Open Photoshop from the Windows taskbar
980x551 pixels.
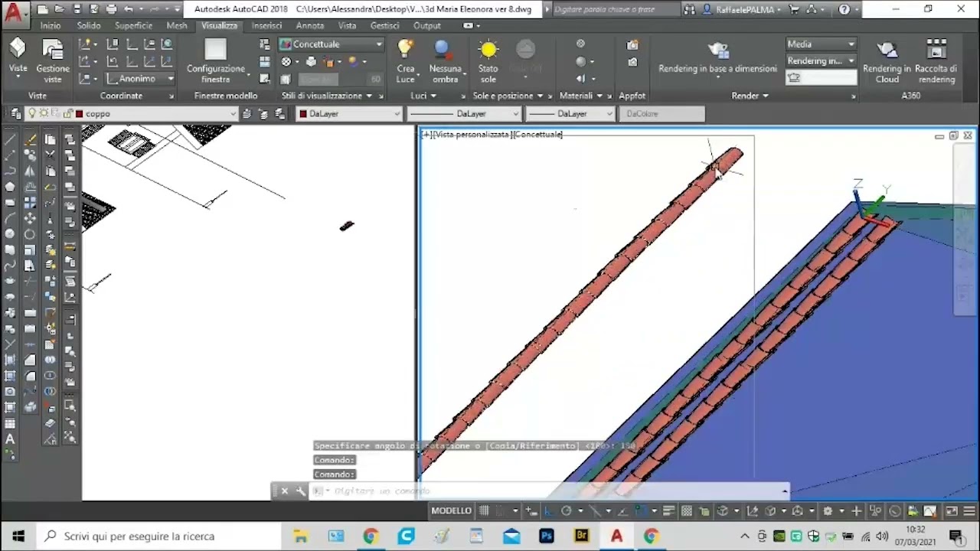pos(547,536)
